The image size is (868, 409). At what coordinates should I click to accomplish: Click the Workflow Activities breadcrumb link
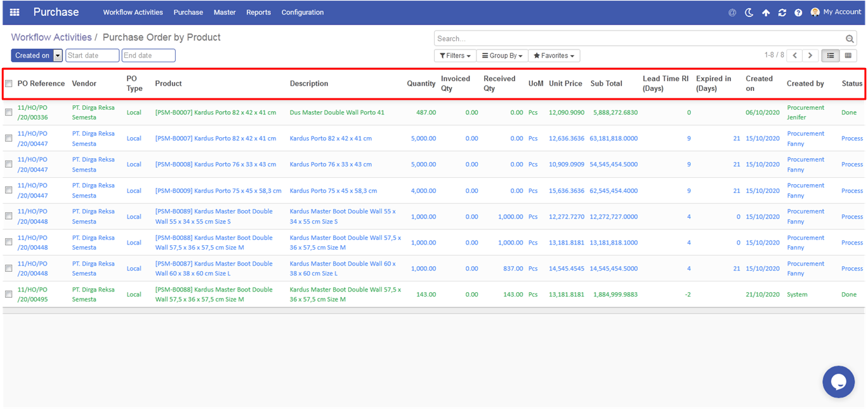click(51, 37)
